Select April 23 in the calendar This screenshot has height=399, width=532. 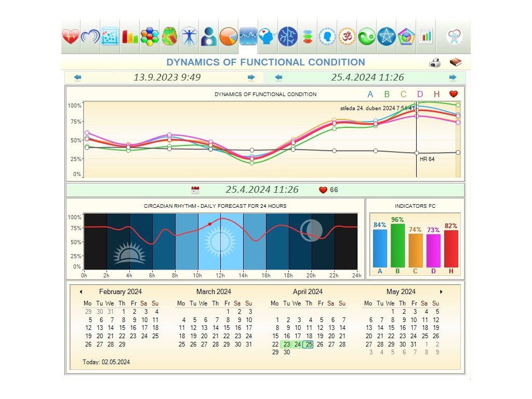pyautogui.click(x=287, y=344)
